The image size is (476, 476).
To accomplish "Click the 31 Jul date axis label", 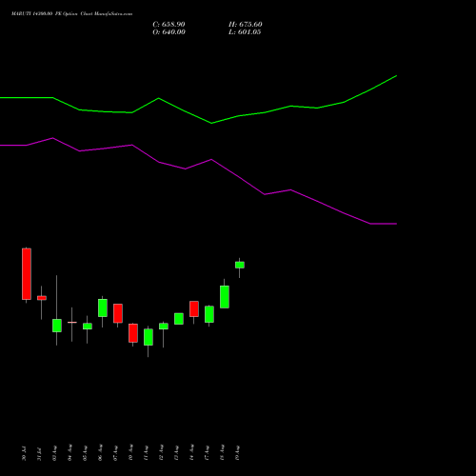I will (x=40, y=453).
